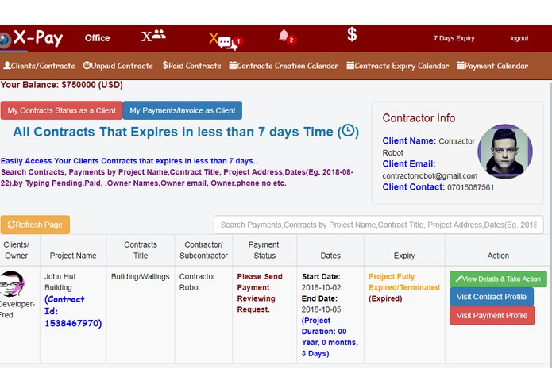Open the Office menu item
The image size is (552, 392).
[97, 38]
